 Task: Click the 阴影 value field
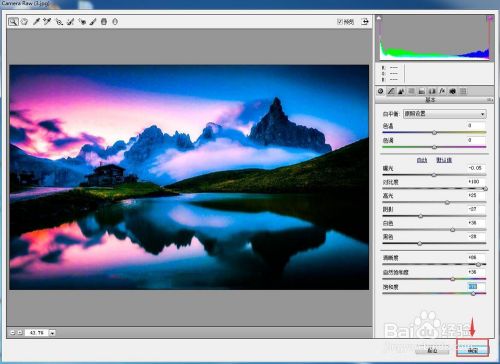click(x=476, y=209)
